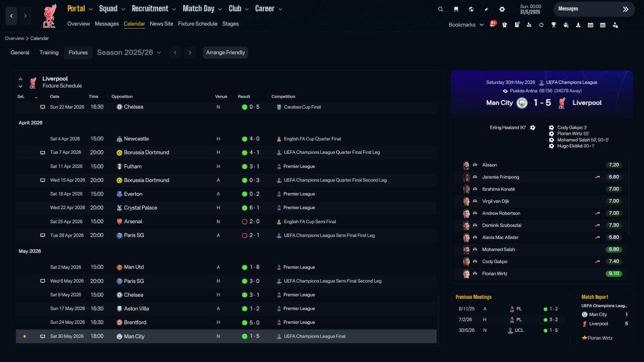Screen dimensions: 644x362
Task: Open the notifications icon with 9+ badge
Action: 493,24
